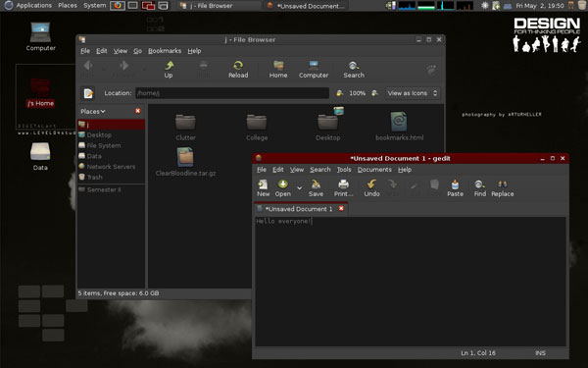Open gedit Documents menu
Screen dimensions: 588x368
tap(374, 170)
